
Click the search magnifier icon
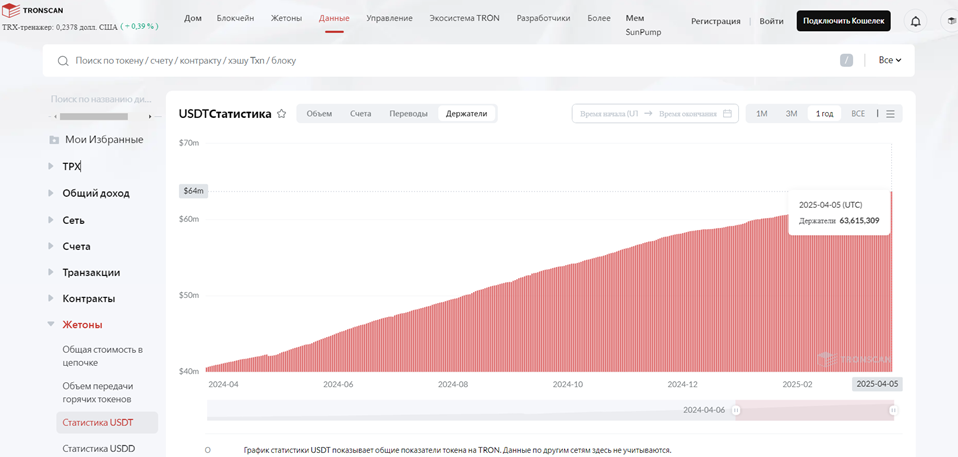(x=62, y=60)
